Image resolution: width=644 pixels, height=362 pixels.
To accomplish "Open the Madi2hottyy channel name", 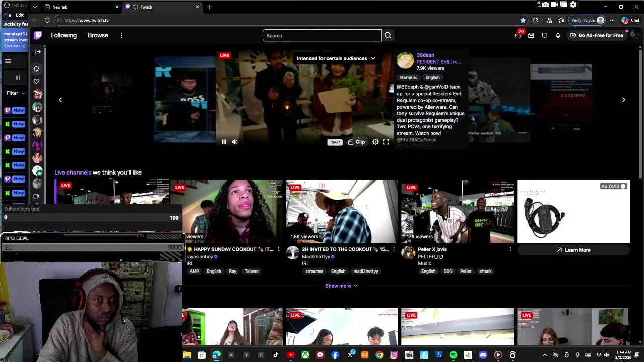I will (316, 257).
